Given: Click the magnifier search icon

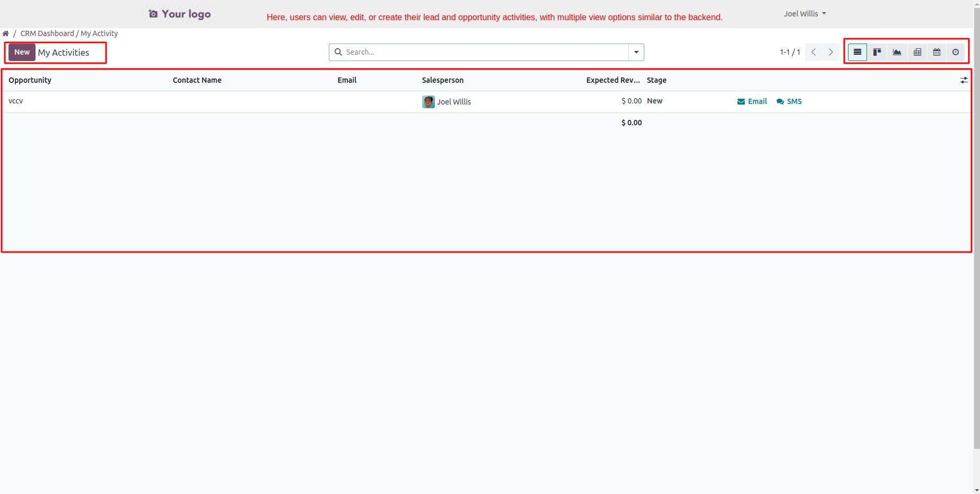Looking at the screenshot, I should tap(338, 52).
